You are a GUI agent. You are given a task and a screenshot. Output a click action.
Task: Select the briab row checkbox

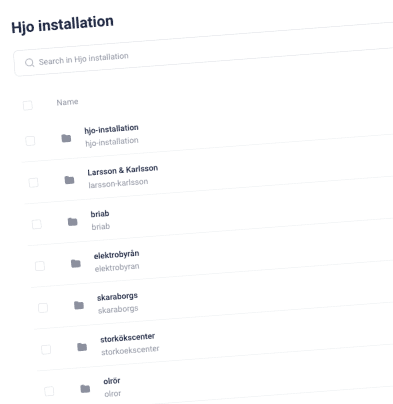point(37,224)
